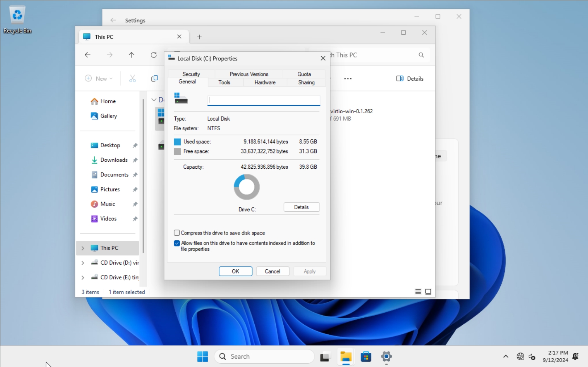Click the taskbar Search box
Screen dimensions: 588x367
tap(264, 357)
